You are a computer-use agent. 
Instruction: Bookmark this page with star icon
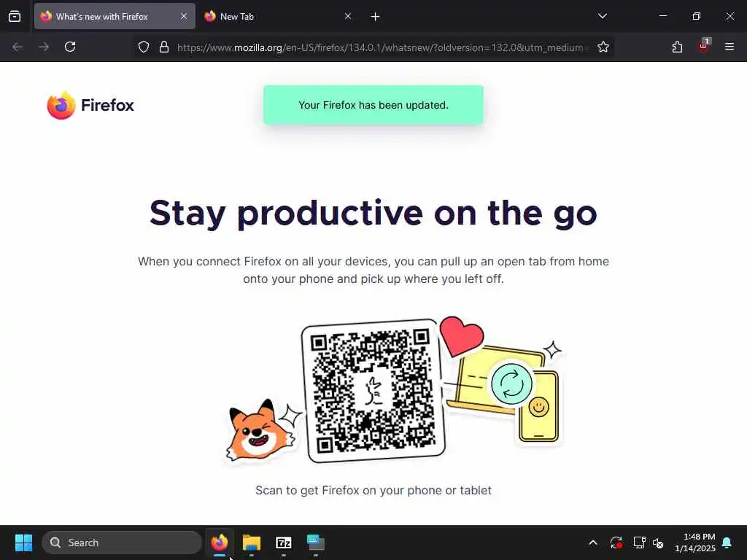tap(603, 47)
